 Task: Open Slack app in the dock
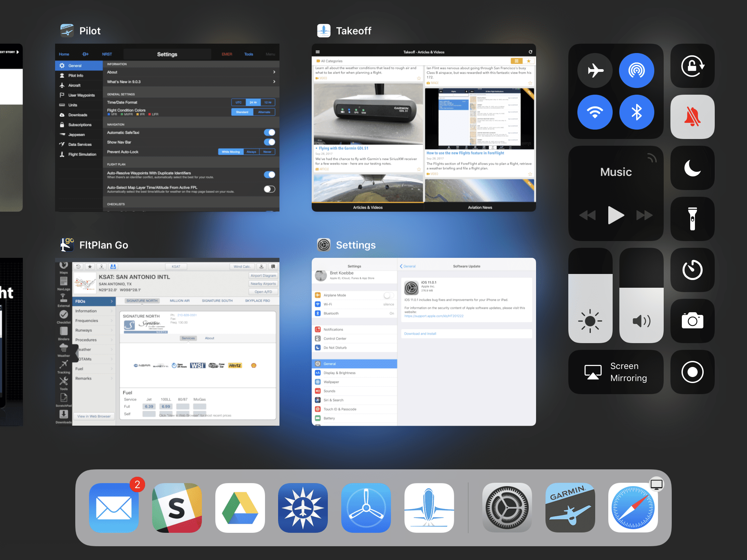(177, 508)
